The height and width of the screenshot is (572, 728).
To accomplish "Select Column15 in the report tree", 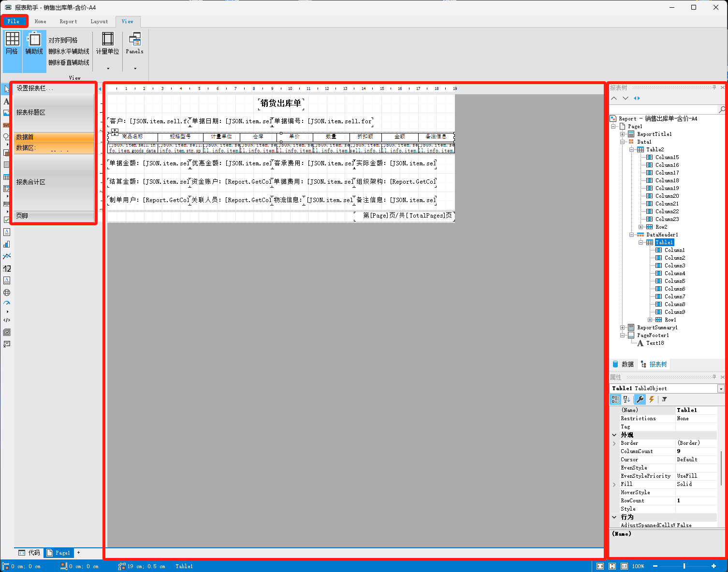I will (667, 157).
